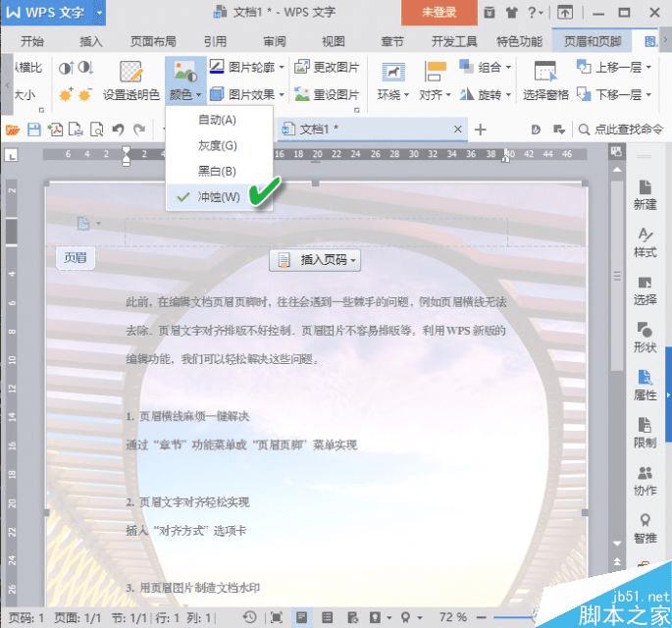Click the increase brightness sun icon

[x=66, y=94]
